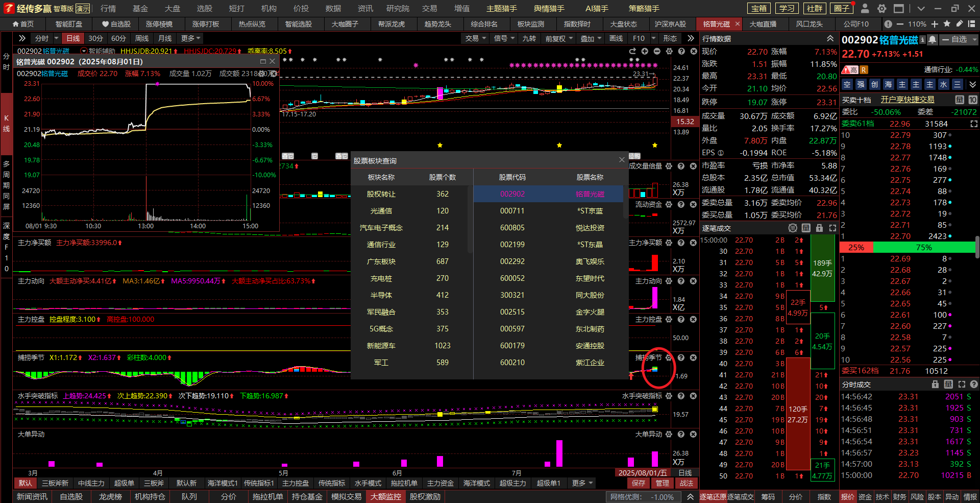Click the '单' circle icon in 逐笔成交 header

pyautogui.click(x=793, y=228)
